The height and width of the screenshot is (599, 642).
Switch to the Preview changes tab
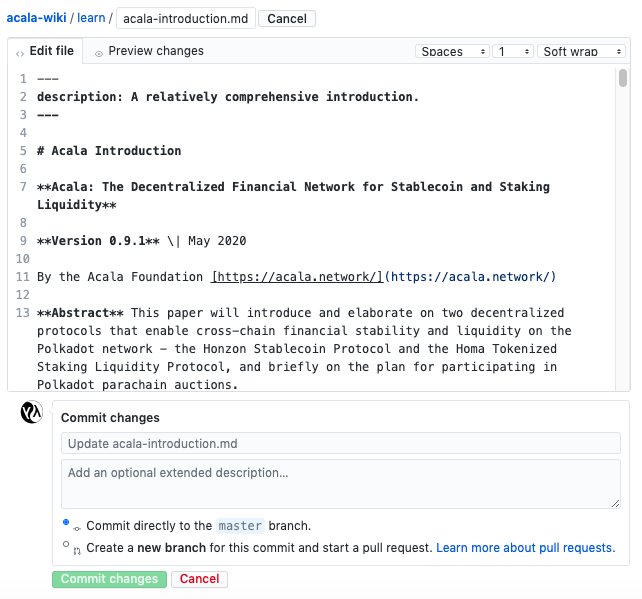pos(149,51)
